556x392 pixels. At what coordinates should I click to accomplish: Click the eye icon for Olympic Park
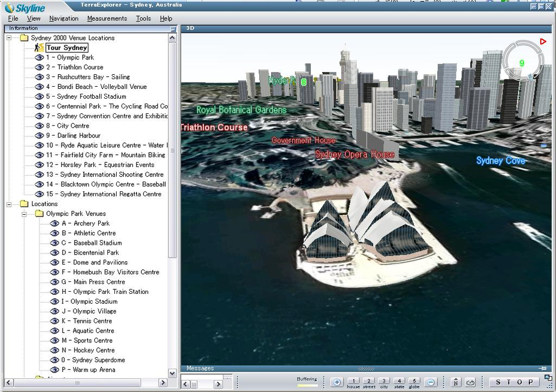point(39,58)
